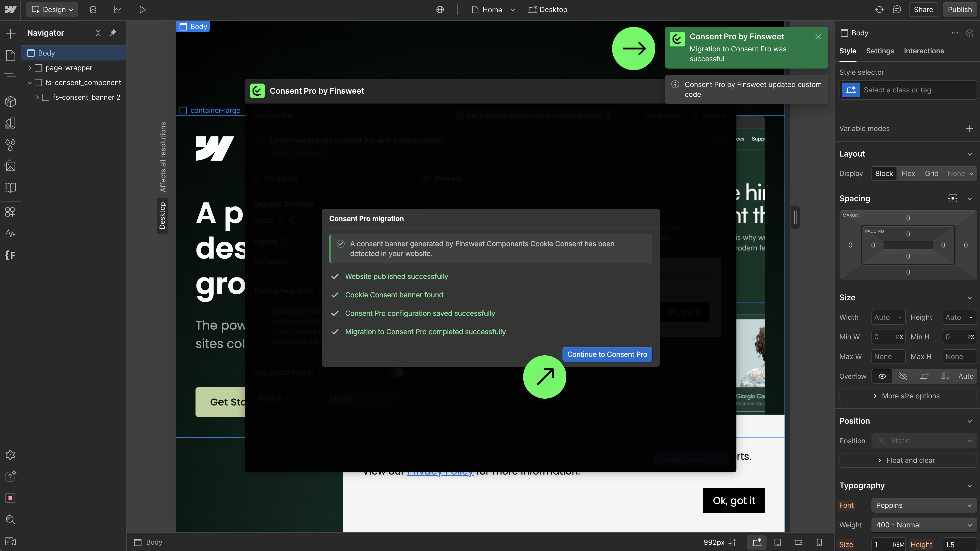Open the CMS database icon in top bar
Viewport: 980px width, 551px height.
pos(93,10)
